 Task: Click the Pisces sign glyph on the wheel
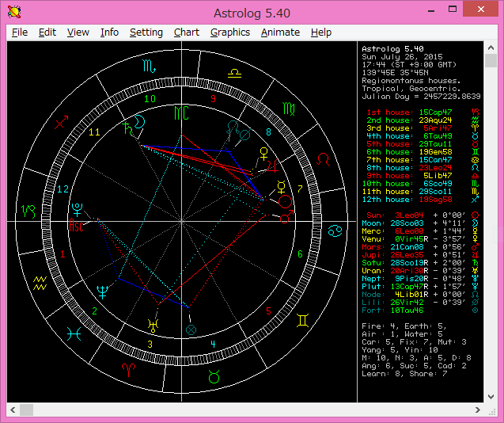click(74, 333)
